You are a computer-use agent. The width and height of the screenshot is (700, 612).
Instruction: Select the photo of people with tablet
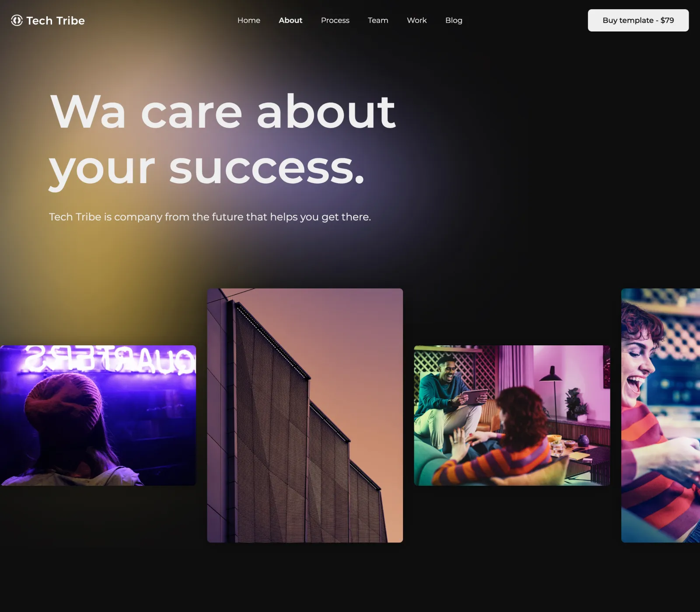coord(512,415)
